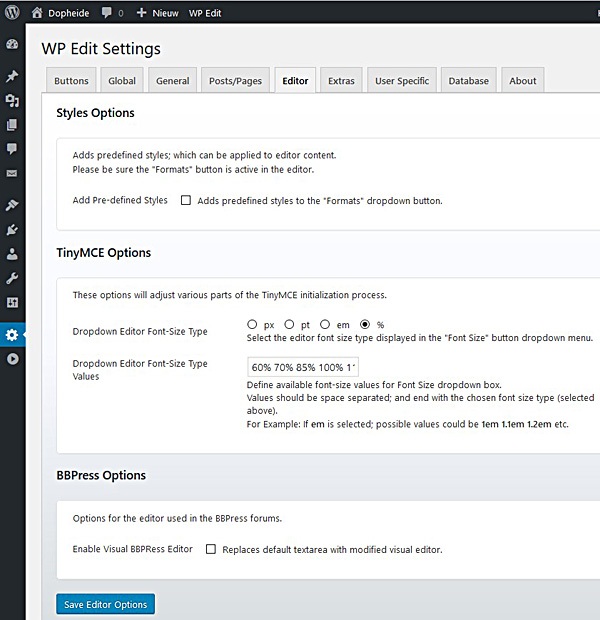Click the "WP Edit Settings" page title
Viewport: 600px width, 620px height.
tap(101, 49)
